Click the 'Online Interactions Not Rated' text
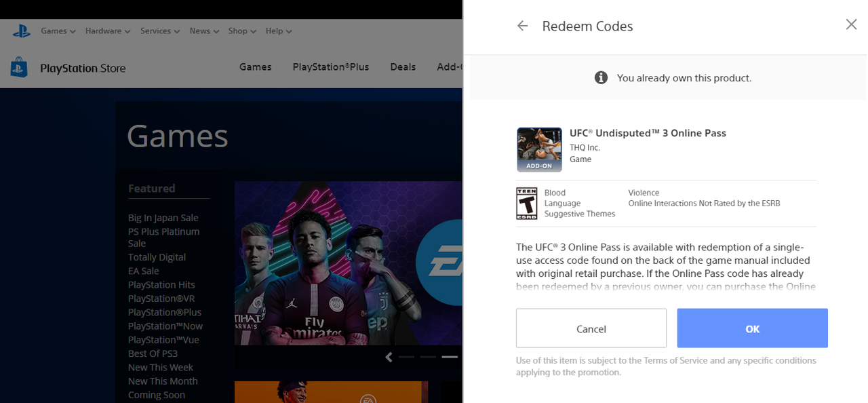Viewport: 868px width, 403px height. click(x=704, y=204)
